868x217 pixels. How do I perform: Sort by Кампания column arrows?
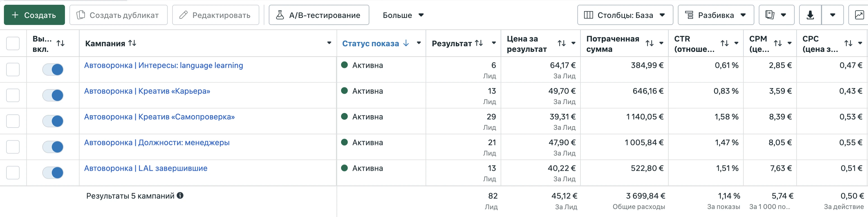132,43
